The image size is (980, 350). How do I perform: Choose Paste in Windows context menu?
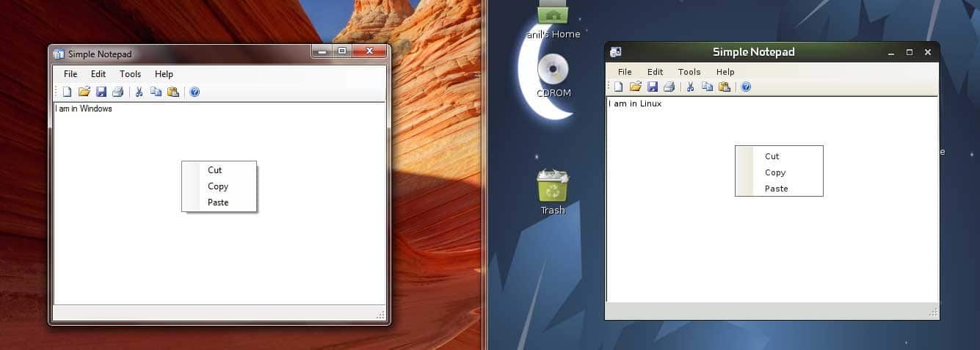[219, 203]
